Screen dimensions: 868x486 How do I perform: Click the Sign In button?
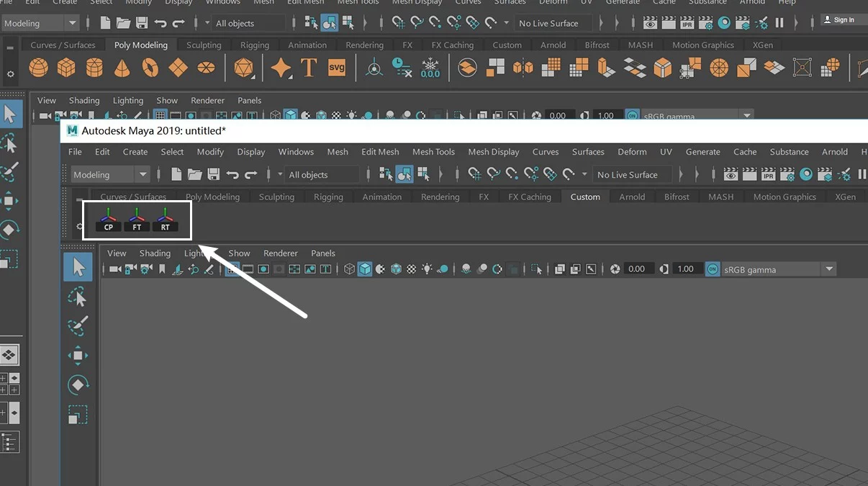click(x=838, y=20)
